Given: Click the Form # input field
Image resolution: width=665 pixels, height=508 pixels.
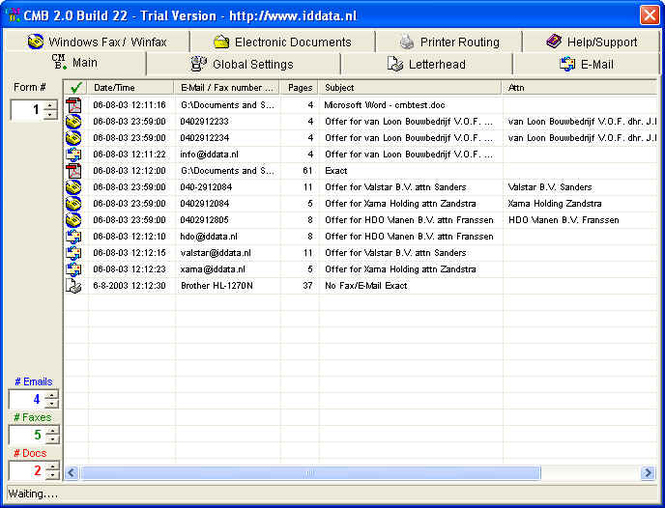Looking at the screenshot, I should pyautogui.click(x=28, y=110).
